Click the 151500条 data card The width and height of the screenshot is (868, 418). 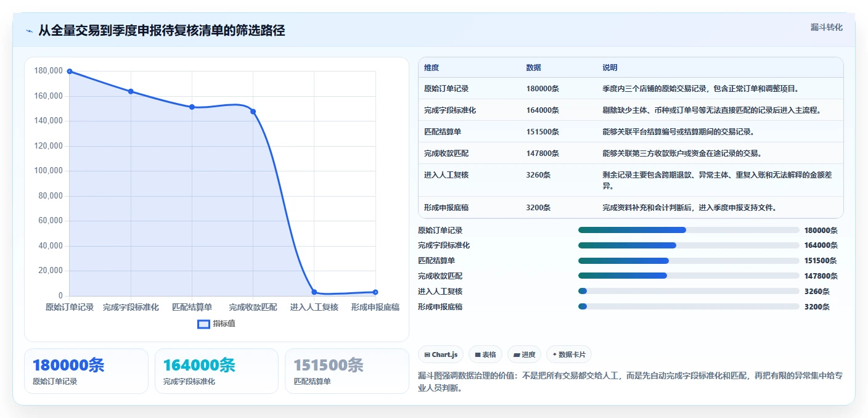(347, 371)
